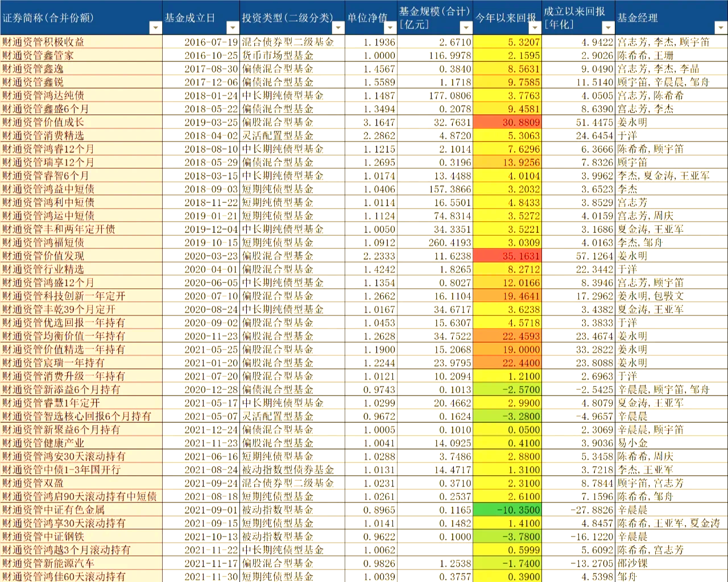Expand the 基金规模 filter arrow
Image resolution: width=728 pixels, height=582 pixels.
(x=466, y=27)
